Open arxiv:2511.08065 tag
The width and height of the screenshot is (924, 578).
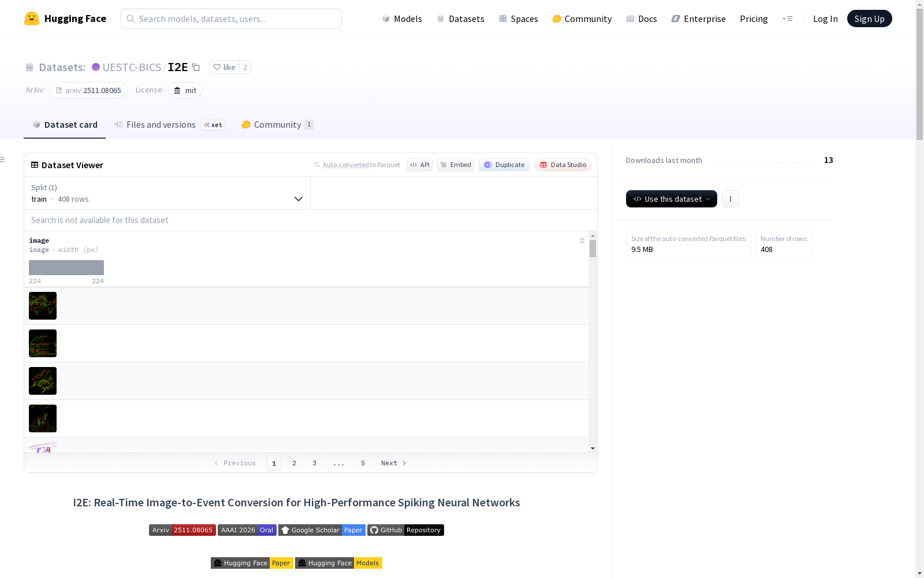coord(88,90)
